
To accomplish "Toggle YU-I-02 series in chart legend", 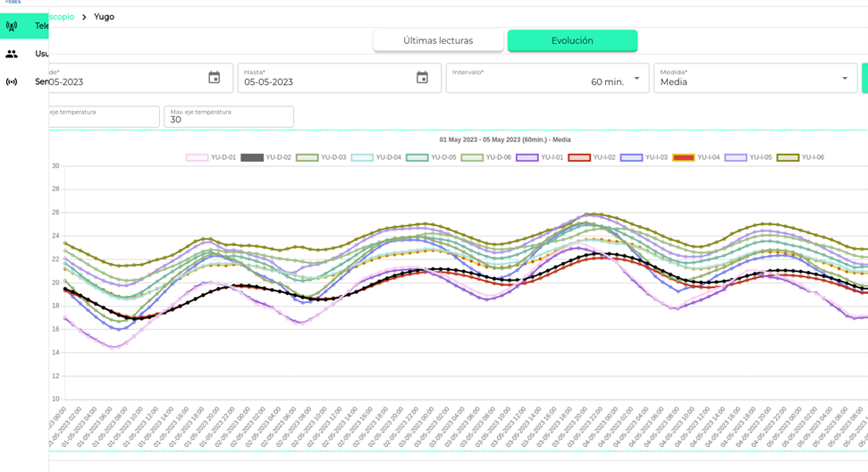I will pyautogui.click(x=592, y=157).
